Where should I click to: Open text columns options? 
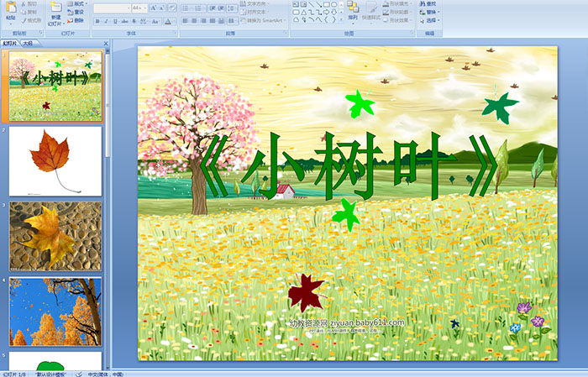pyautogui.click(x=233, y=21)
